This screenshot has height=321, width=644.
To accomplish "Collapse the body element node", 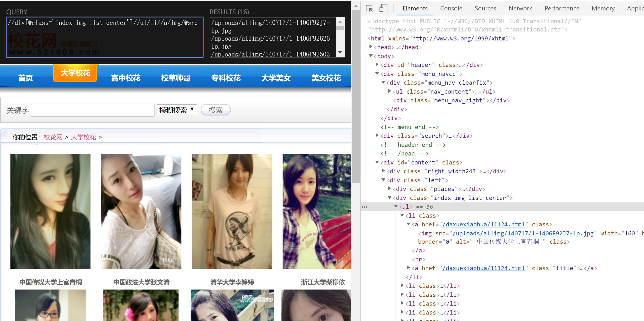I will click(371, 56).
